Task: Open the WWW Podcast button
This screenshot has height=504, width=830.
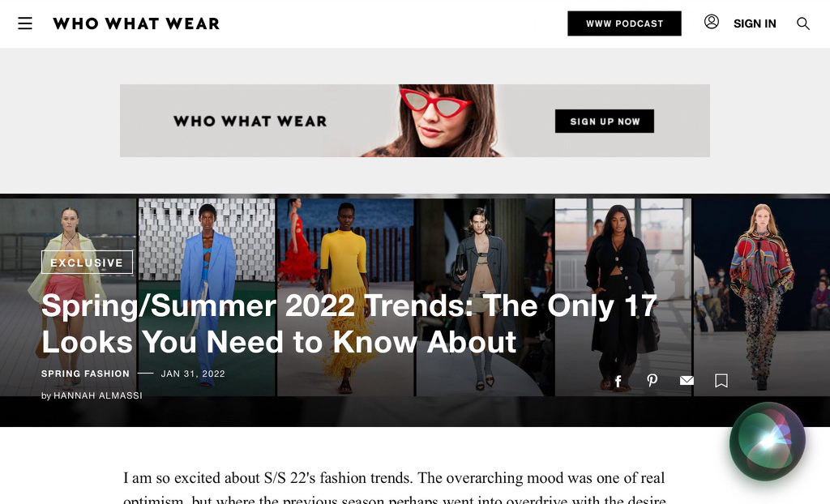Action: (x=625, y=23)
